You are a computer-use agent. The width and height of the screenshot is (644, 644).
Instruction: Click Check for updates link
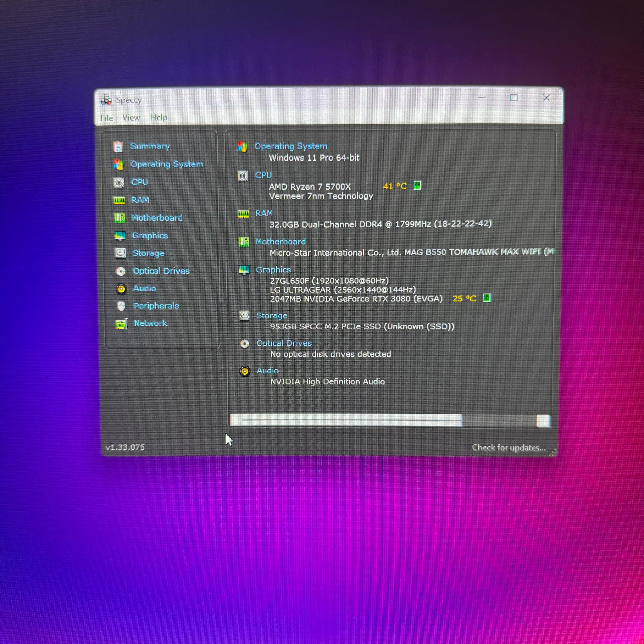[509, 447]
